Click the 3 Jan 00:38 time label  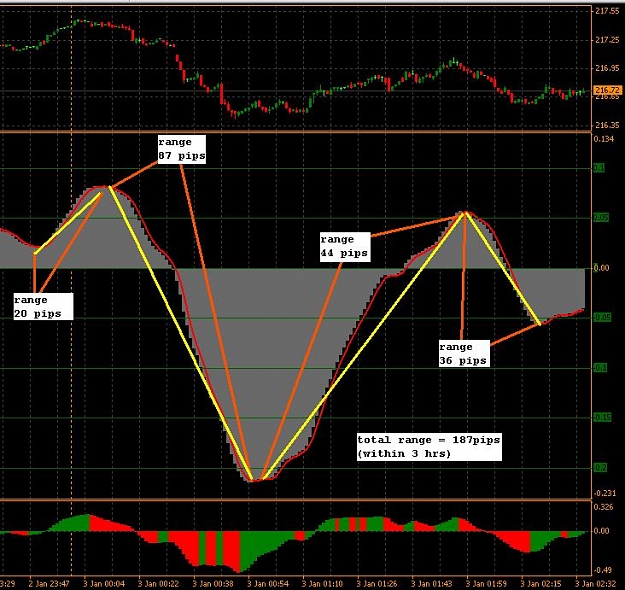pos(213,584)
